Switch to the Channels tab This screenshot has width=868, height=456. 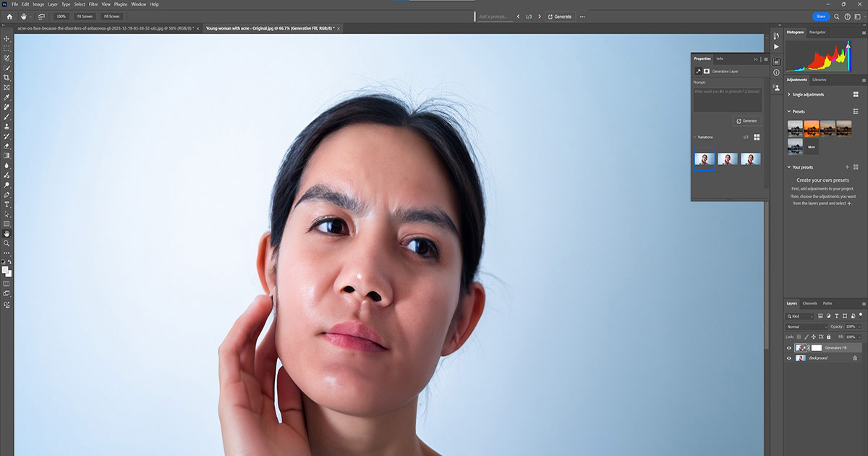click(809, 303)
